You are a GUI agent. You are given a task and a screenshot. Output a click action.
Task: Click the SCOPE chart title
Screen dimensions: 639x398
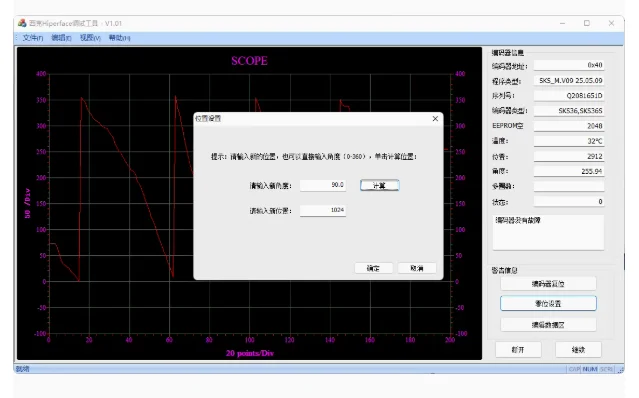tap(249, 61)
